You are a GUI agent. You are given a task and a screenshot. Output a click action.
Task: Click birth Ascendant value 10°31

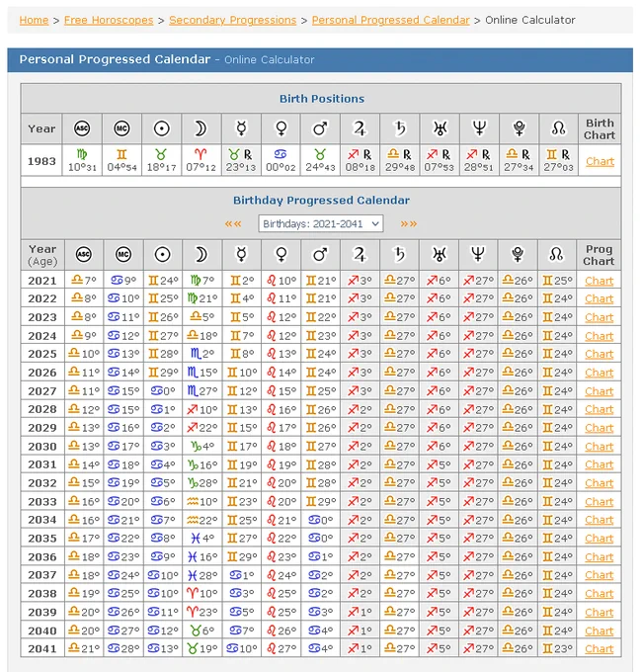82,167
